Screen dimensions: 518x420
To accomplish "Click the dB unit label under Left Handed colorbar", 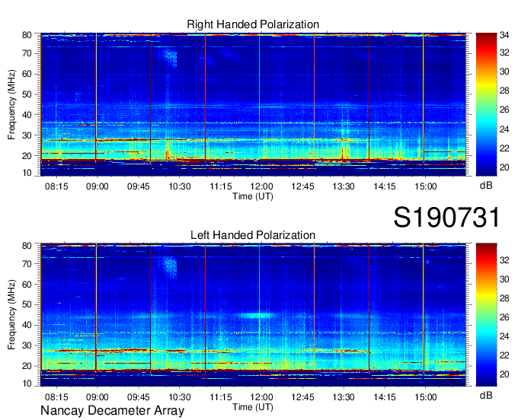I will (486, 395).
